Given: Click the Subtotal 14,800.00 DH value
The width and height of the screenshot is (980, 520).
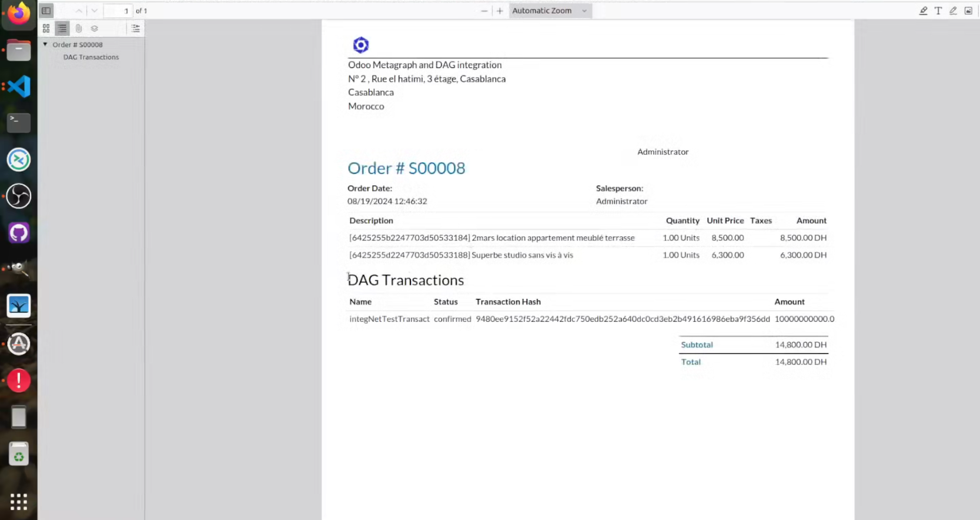Looking at the screenshot, I should coord(801,345).
